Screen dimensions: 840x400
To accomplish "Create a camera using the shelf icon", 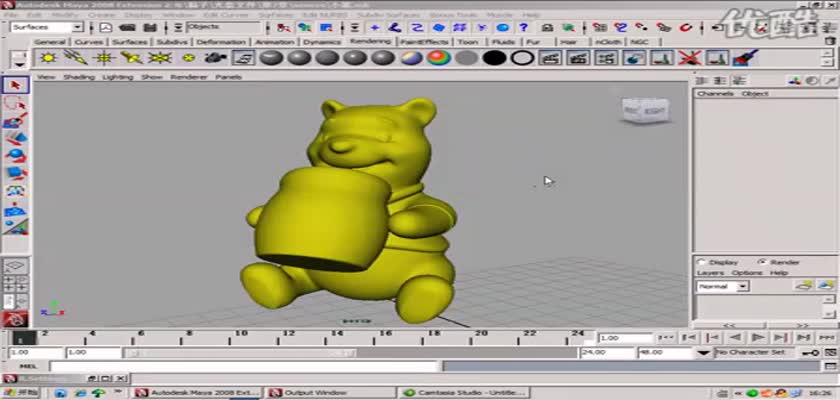I will (x=216, y=57).
